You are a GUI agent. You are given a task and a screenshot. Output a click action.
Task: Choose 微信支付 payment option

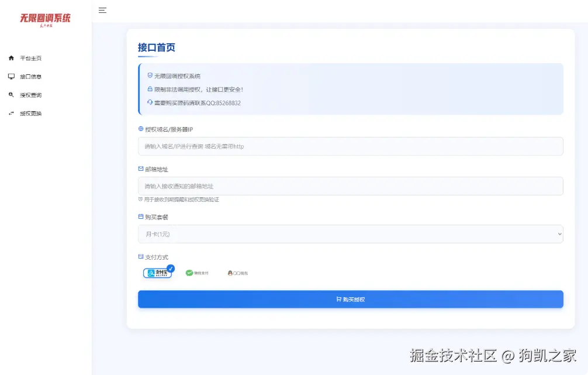[195, 273]
